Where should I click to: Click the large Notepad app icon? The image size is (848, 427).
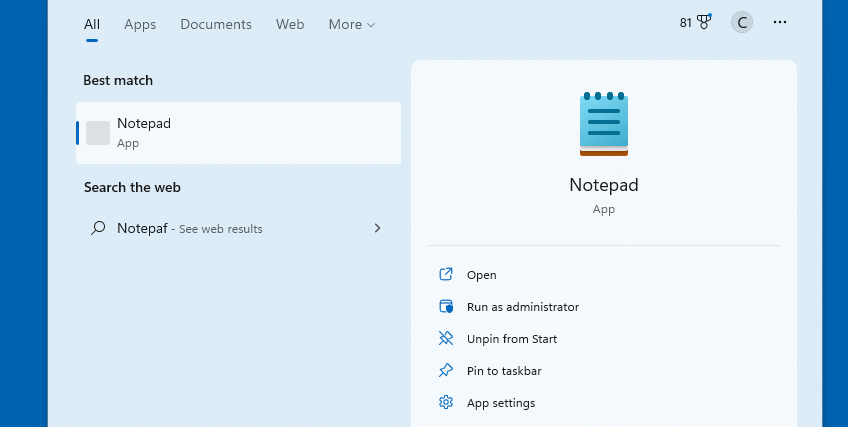604,124
